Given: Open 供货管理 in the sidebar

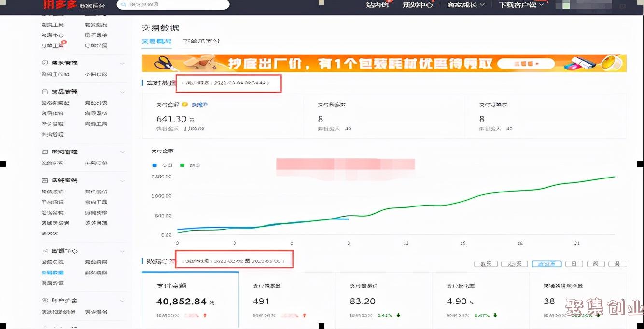Looking at the screenshot, I should click(53, 134).
